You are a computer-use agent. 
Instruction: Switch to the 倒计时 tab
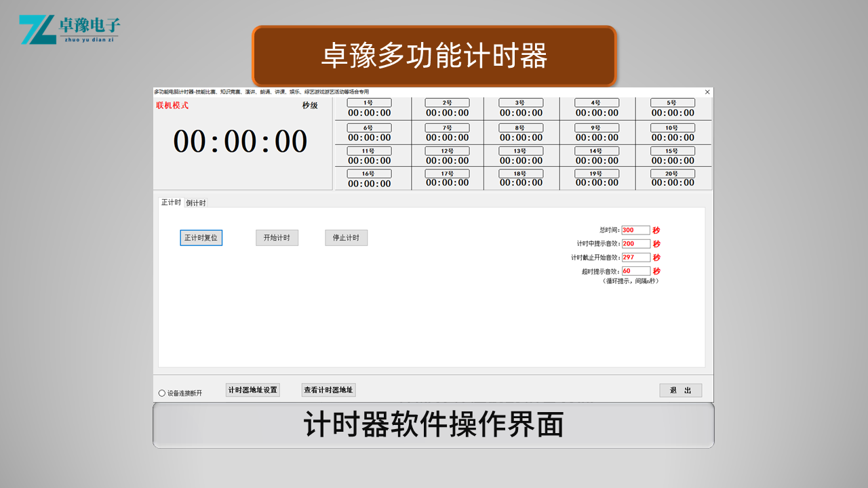click(195, 203)
